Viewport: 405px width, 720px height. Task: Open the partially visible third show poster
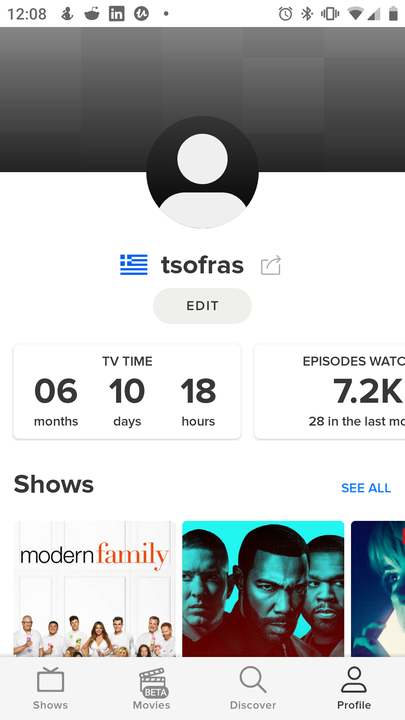pyautogui.click(x=378, y=589)
